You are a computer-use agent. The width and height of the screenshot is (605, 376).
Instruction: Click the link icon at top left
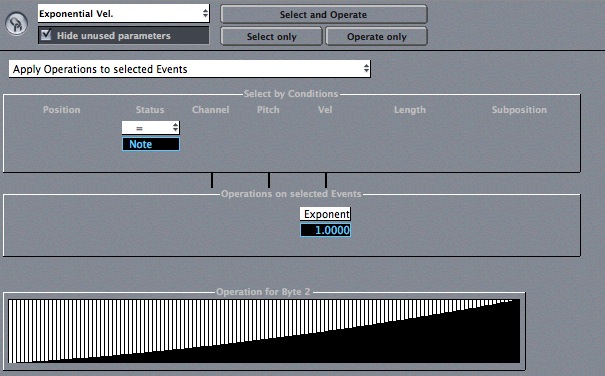click(16, 24)
